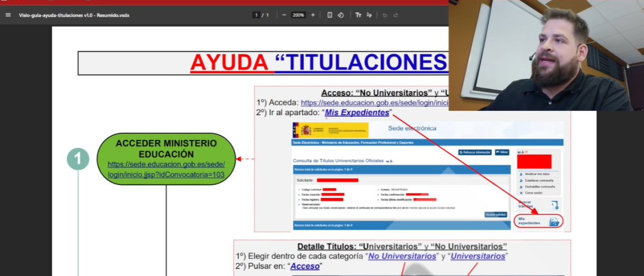Image resolution: width=644 pixels, height=276 pixels.
Task: Click the 200% zoom level field
Action: click(298, 15)
